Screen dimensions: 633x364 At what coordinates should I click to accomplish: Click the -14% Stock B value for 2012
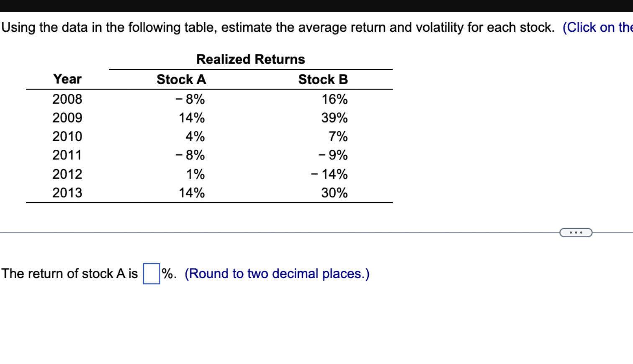(x=331, y=174)
